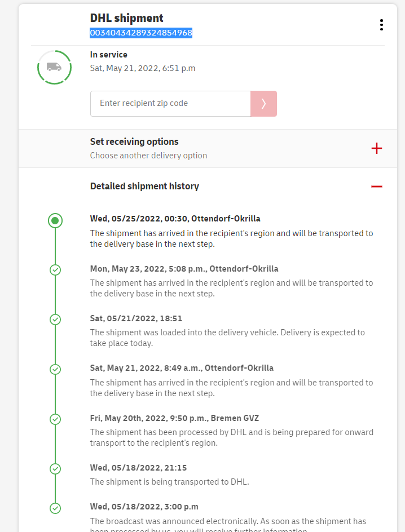Select the In service status label
Viewport: 405px width, 532px height.
[x=109, y=55]
